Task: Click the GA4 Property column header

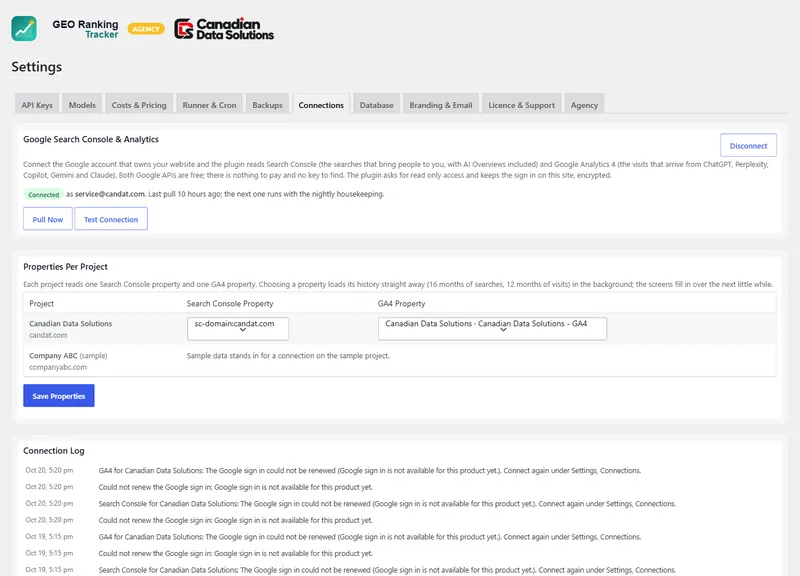Action: click(402, 304)
